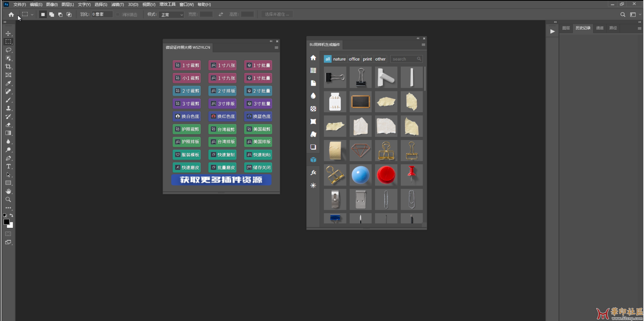
Task: Reset default foreground background colors icon
Action: tap(5, 215)
